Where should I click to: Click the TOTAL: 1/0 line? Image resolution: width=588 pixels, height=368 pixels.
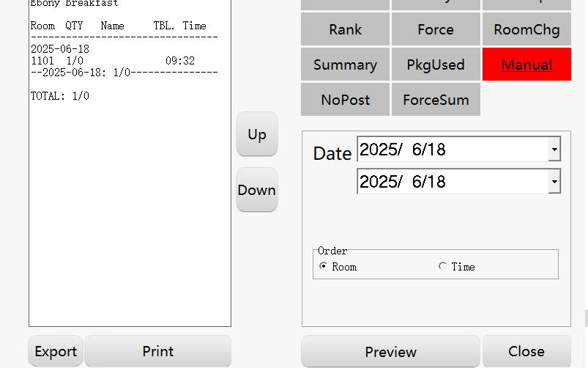pyautogui.click(x=60, y=96)
